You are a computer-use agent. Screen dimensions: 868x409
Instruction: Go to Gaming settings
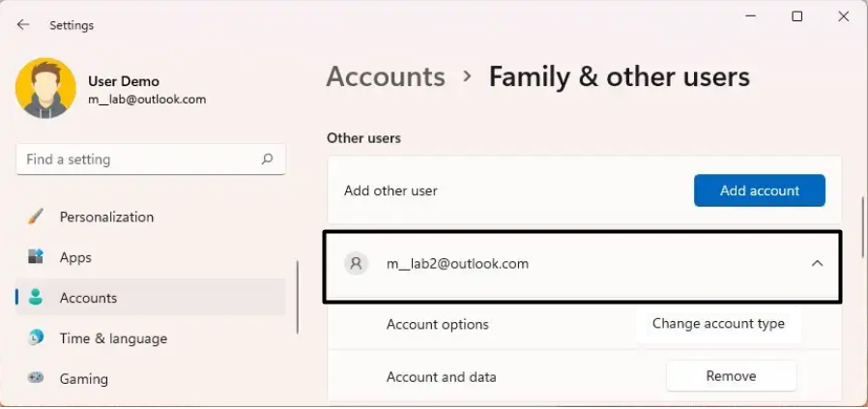click(x=84, y=378)
